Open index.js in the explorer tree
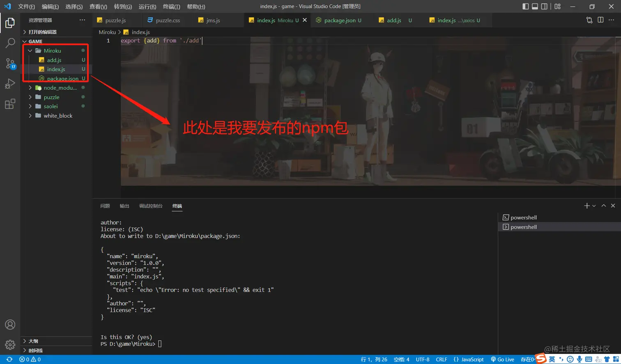The width and height of the screenshot is (621, 364). click(56, 69)
